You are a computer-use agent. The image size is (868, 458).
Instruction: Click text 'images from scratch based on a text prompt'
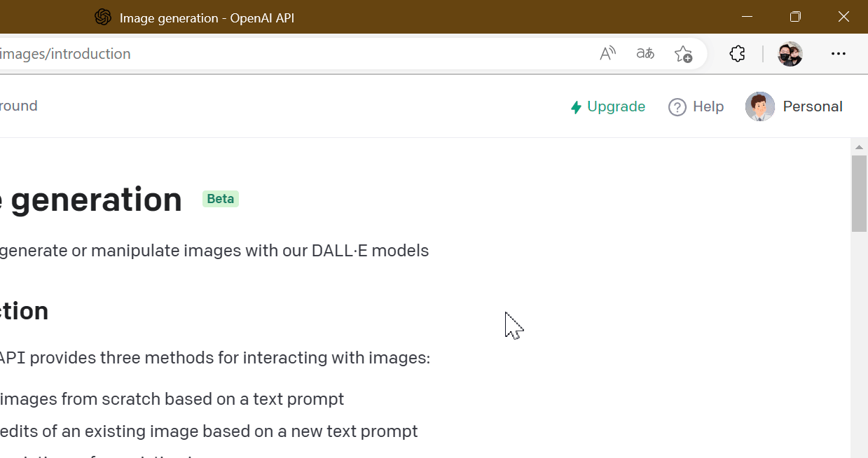click(172, 399)
